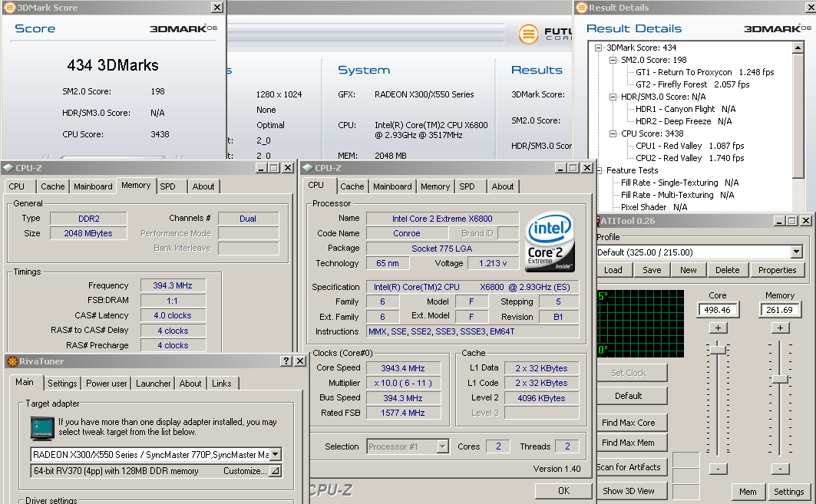Open ATITool Settings button
Screen dimensions: 816x504
tap(788, 492)
